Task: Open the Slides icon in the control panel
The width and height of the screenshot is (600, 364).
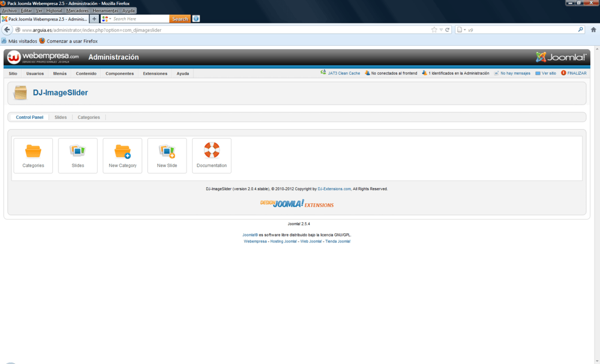Action: pos(77,156)
